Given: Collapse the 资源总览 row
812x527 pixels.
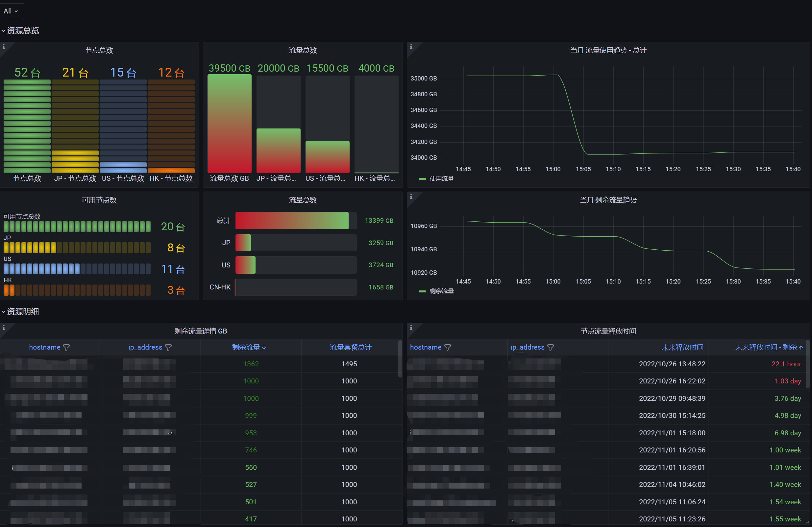Looking at the screenshot, I should pos(22,31).
